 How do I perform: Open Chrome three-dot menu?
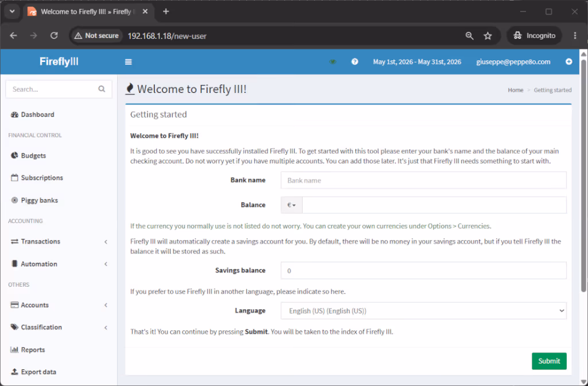575,36
